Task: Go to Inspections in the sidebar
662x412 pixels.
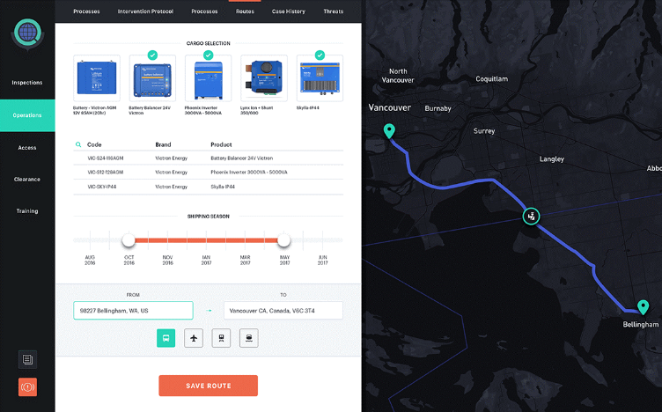Action: 27,82
